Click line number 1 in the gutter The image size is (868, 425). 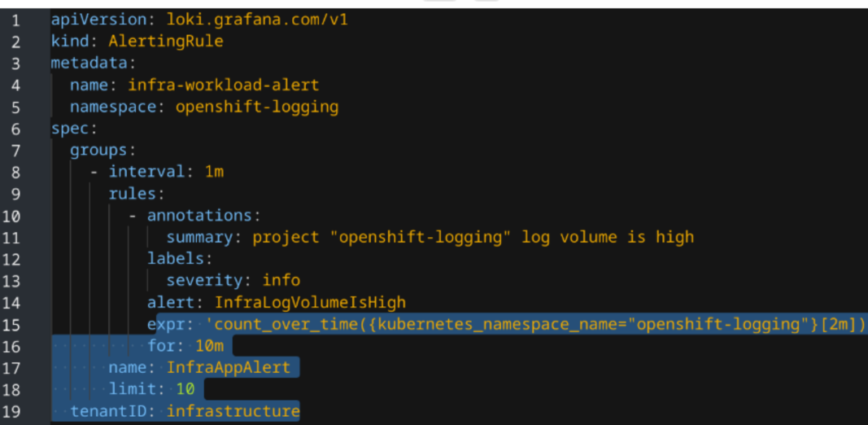[15, 20]
